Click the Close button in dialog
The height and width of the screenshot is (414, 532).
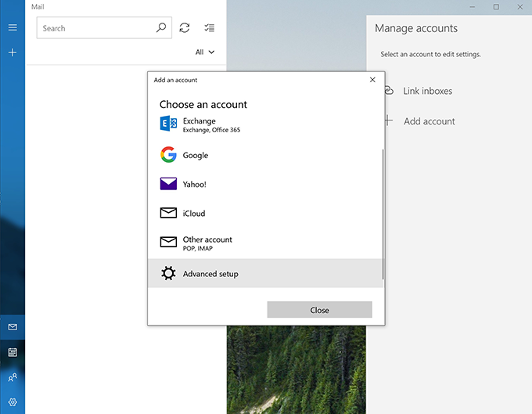click(x=320, y=310)
